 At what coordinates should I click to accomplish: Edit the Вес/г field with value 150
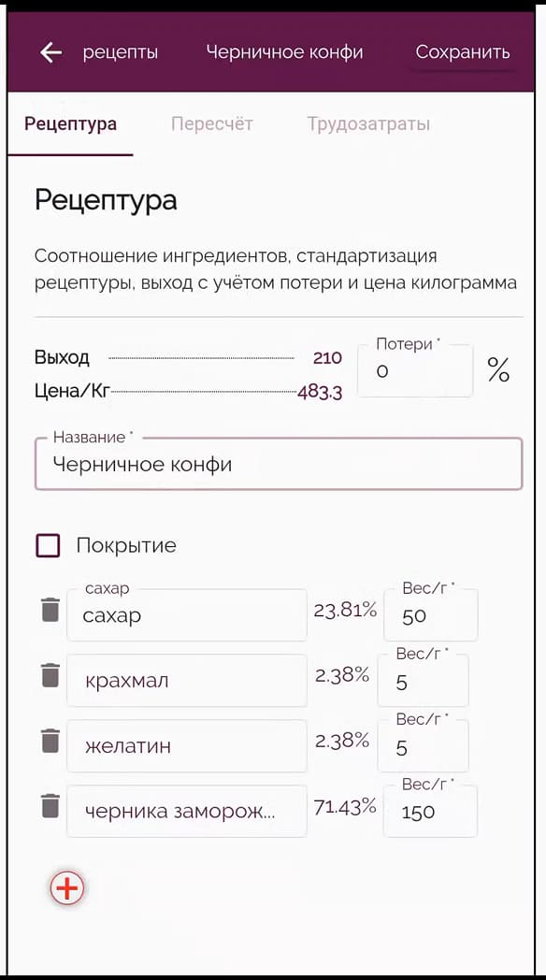tap(430, 811)
